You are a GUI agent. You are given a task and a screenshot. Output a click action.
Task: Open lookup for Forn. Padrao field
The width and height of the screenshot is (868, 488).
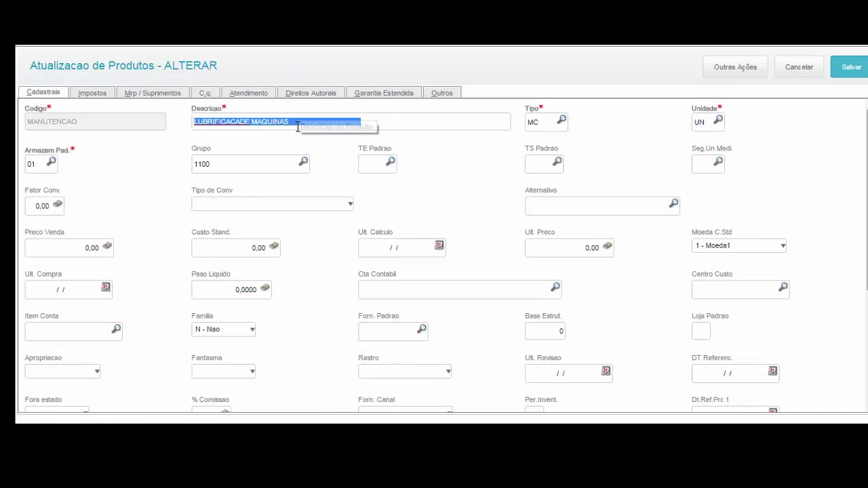[422, 329]
